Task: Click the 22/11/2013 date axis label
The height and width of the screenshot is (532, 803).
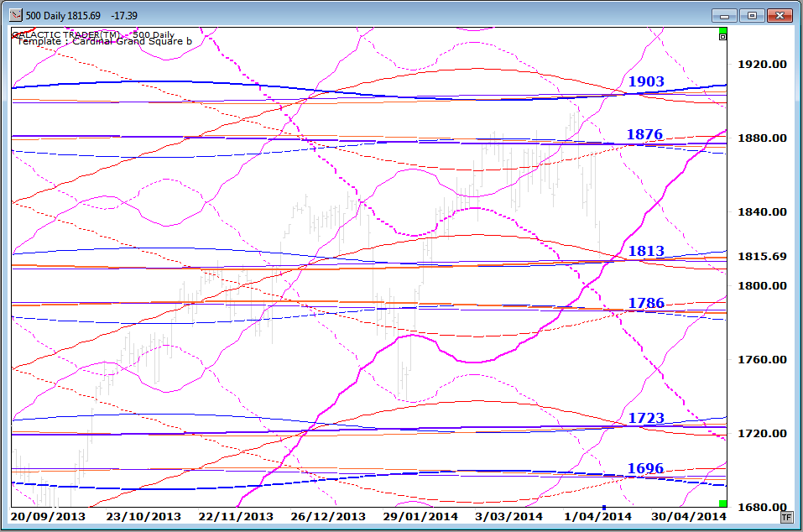Action: pos(236,517)
